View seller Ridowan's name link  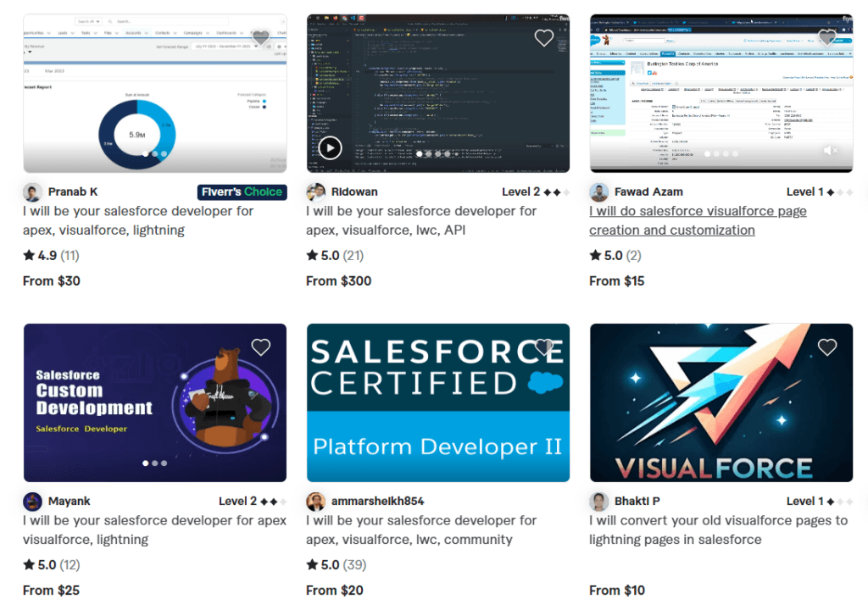pos(354,191)
